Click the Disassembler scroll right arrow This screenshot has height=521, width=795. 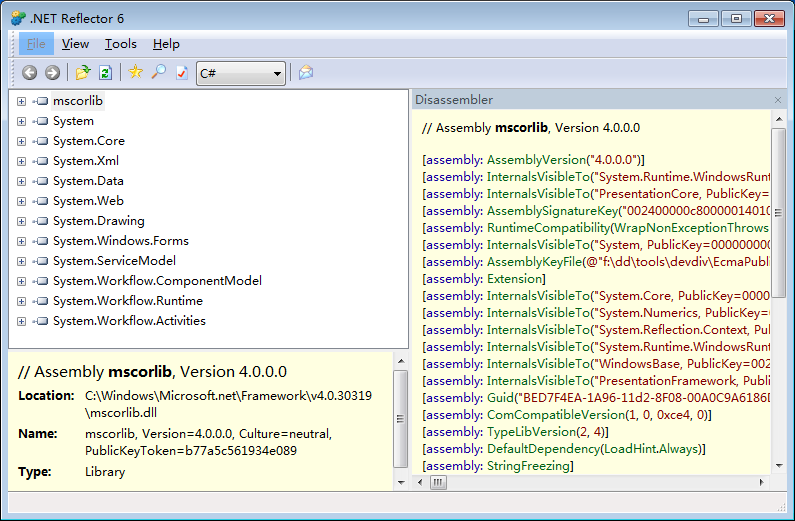[x=762, y=482]
